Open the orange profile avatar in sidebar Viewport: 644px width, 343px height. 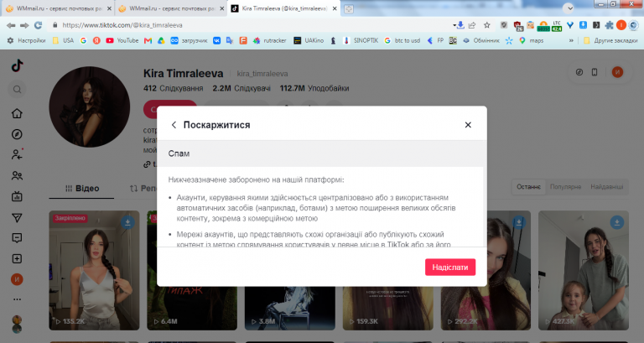coord(17,279)
